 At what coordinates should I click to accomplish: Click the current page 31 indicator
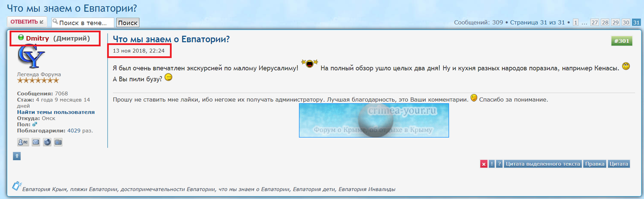pyautogui.click(x=636, y=23)
